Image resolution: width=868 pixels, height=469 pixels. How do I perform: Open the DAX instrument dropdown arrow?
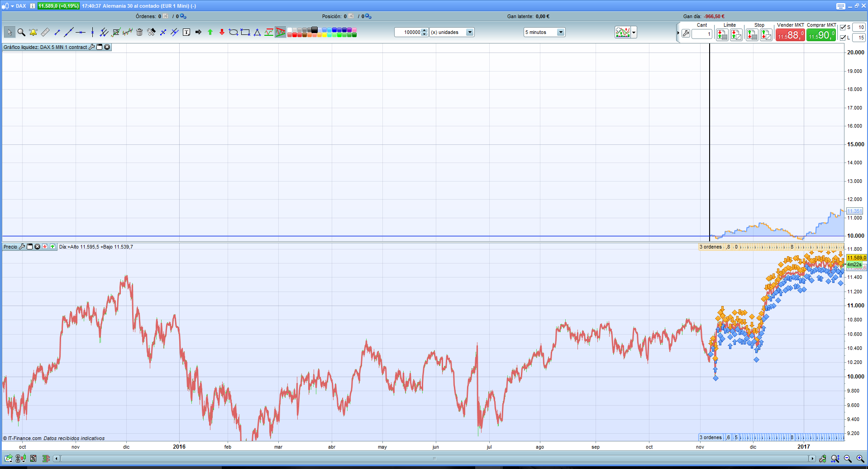click(12, 6)
